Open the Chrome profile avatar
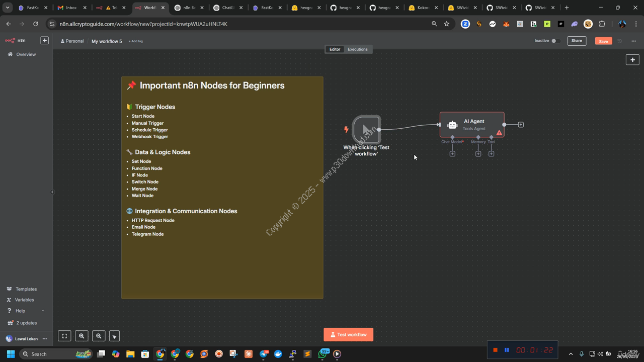Viewport: 644px width, 362px height. click(x=622, y=24)
